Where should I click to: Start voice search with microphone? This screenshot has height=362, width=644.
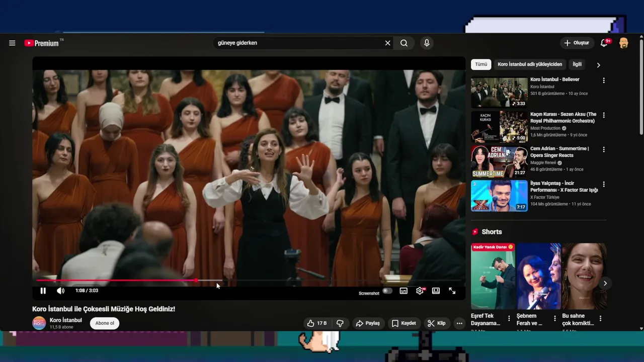427,43
